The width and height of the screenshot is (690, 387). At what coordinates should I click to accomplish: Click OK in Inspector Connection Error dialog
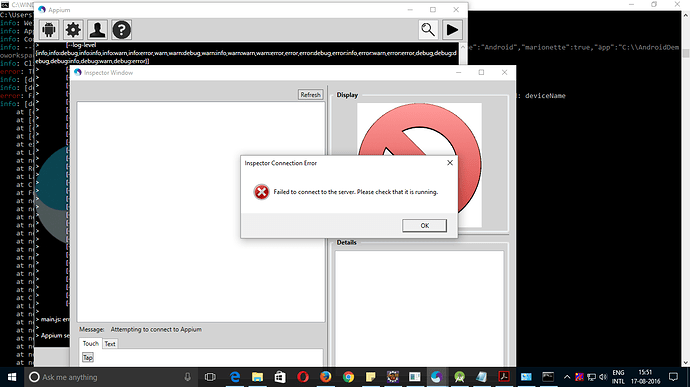[424, 225]
